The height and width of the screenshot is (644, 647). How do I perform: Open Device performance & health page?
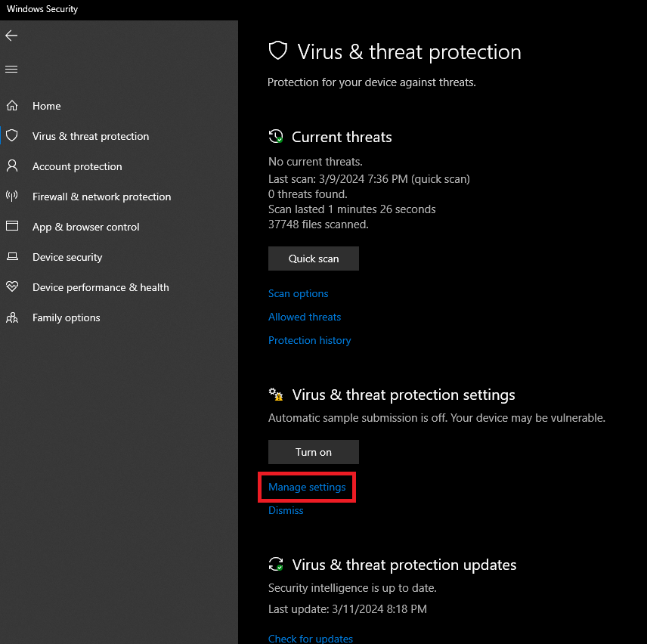pyautogui.click(x=101, y=287)
